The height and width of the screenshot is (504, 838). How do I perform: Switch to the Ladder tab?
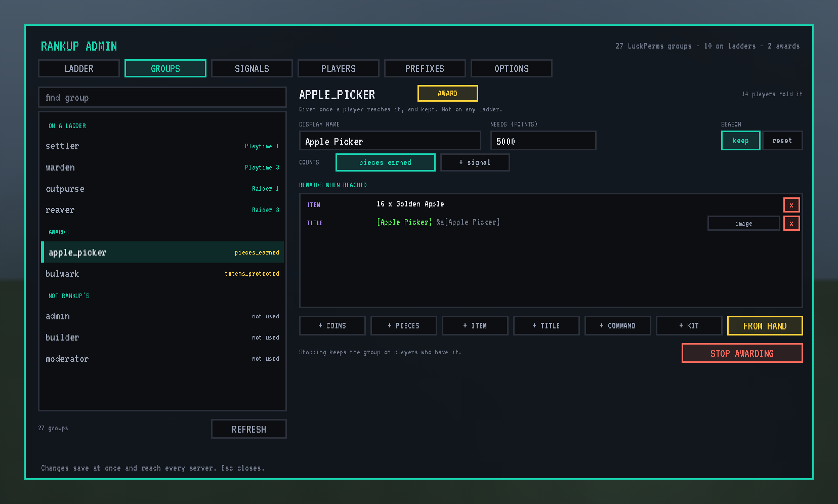pos(79,68)
